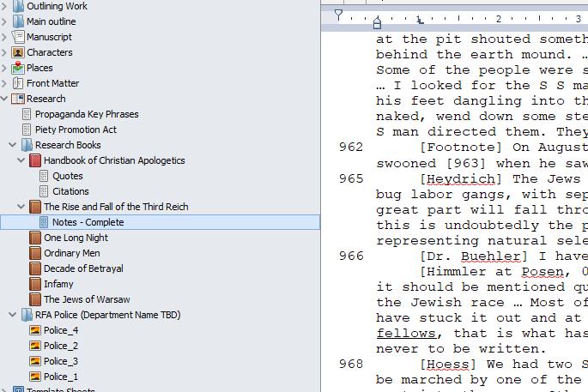The width and height of the screenshot is (588, 392).
Task: Click the Research Books folder icon
Action: tap(27, 145)
